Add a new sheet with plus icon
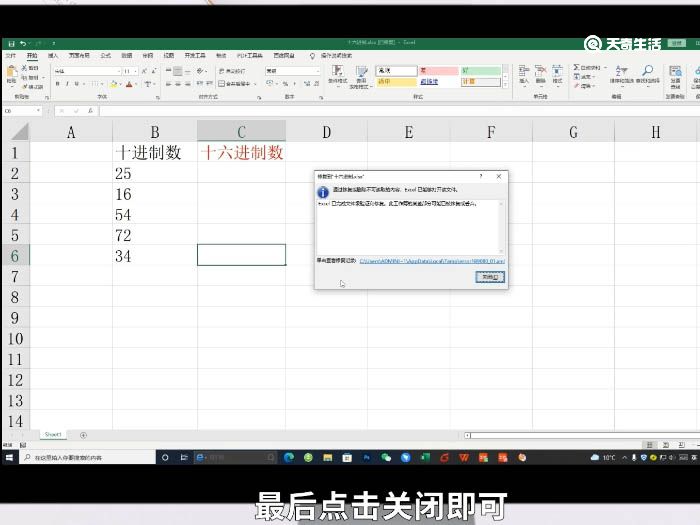 [x=83, y=435]
